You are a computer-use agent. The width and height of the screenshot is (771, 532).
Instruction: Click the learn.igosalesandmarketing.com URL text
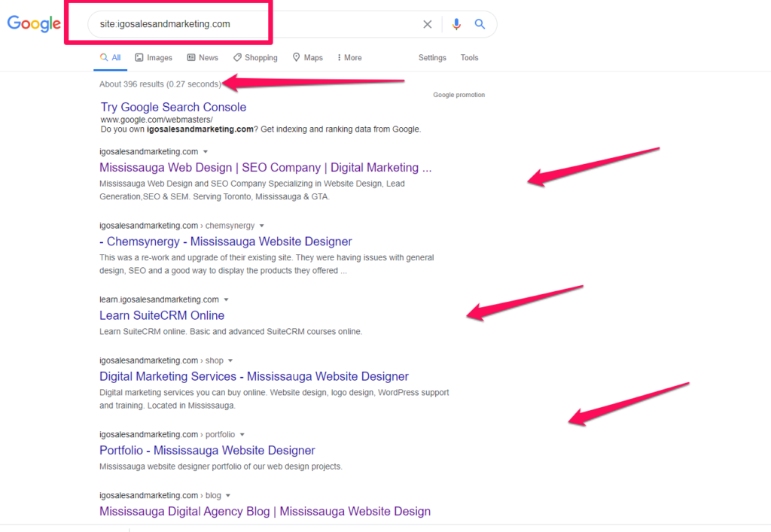tap(159, 299)
